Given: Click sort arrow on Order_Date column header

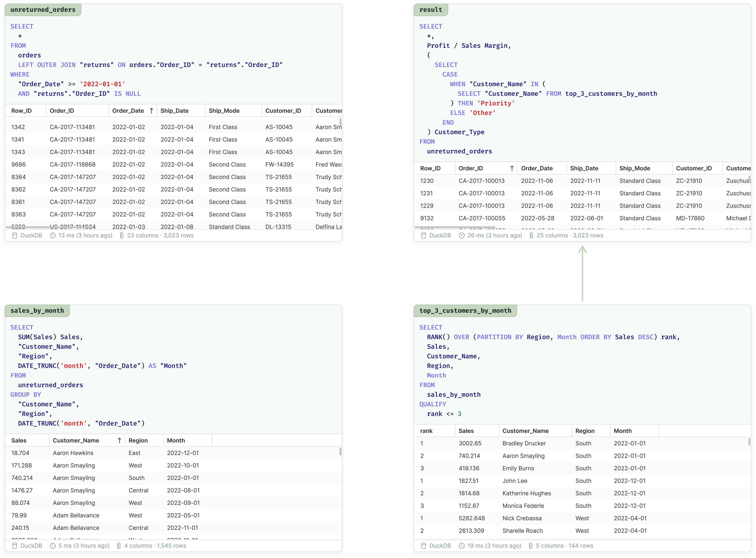Looking at the screenshot, I should pos(152,111).
